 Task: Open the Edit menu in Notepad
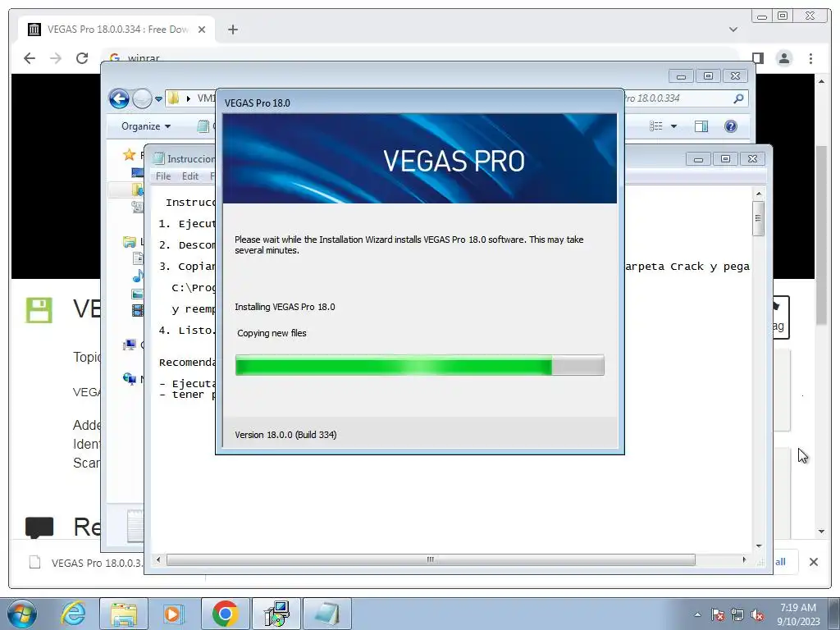click(190, 176)
